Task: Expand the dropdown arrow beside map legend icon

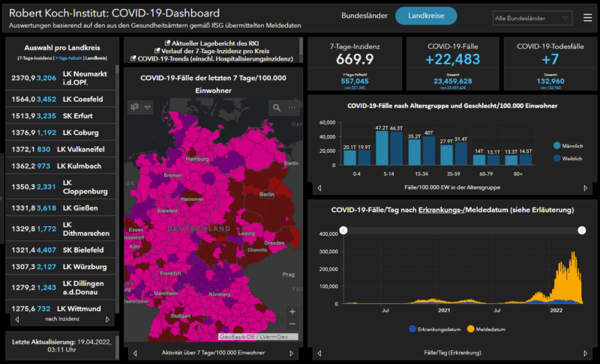Action: click(148, 108)
